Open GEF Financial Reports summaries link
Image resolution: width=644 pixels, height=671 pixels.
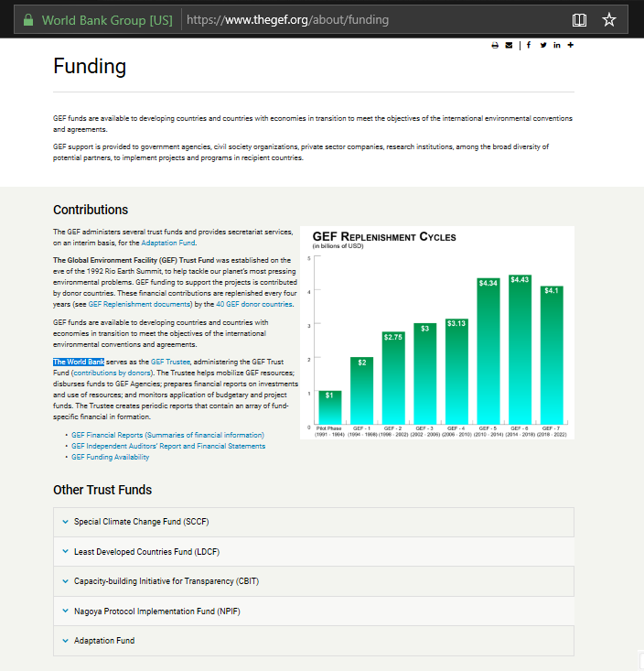[167, 435]
